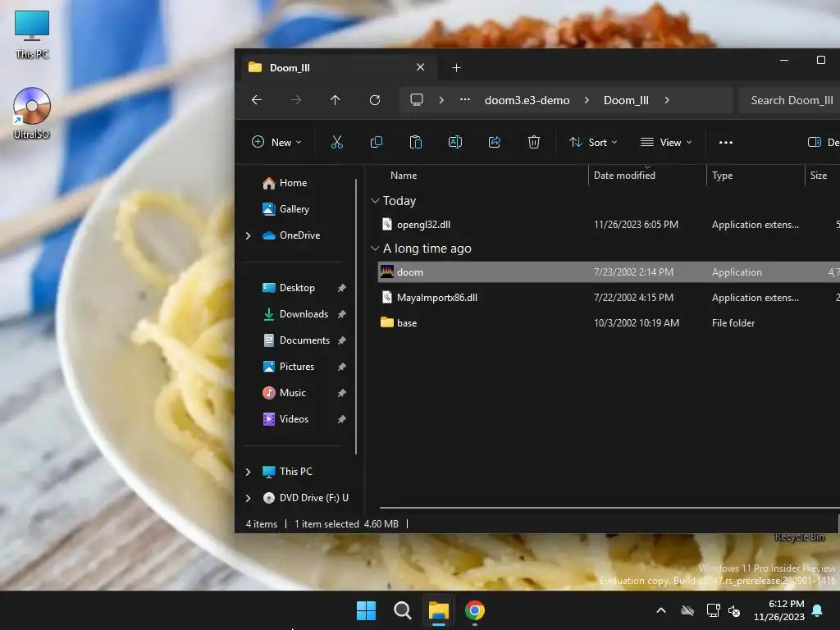Click the Doom_III breadcrumb segment
This screenshot has height=630, width=840.
(626, 100)
